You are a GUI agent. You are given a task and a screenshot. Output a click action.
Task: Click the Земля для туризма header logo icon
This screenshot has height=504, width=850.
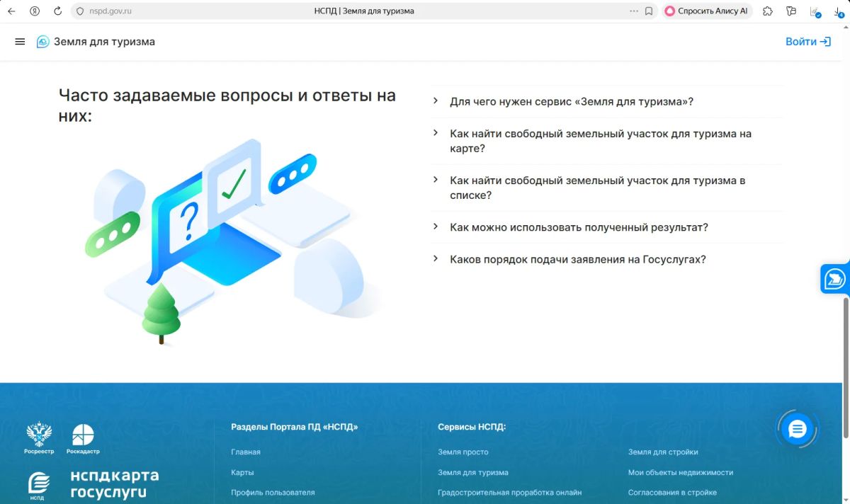click(43, 42)
